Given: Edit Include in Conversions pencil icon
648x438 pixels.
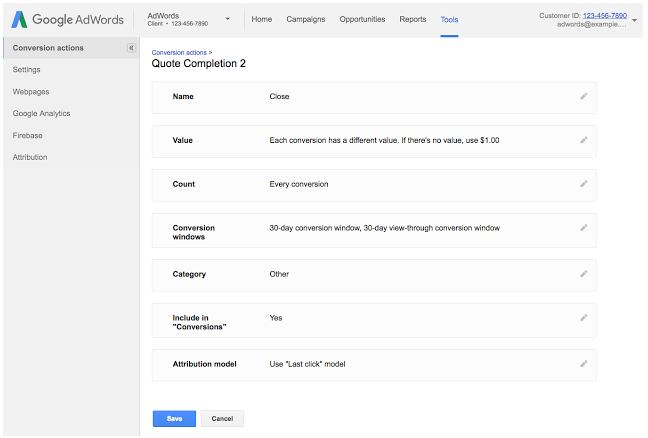Looking at the screenshot, I should coord(584,318).
